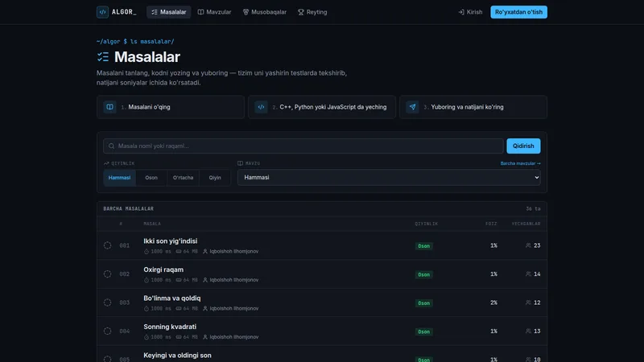
Task: Click the book icon in step 1 card
Action: (x=109, y=107)
